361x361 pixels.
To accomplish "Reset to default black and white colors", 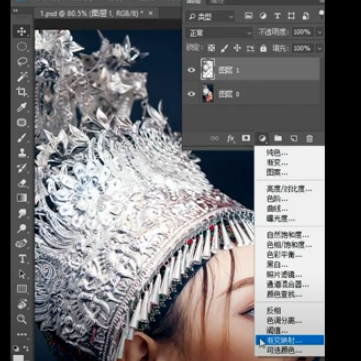I will click(16, 348).
